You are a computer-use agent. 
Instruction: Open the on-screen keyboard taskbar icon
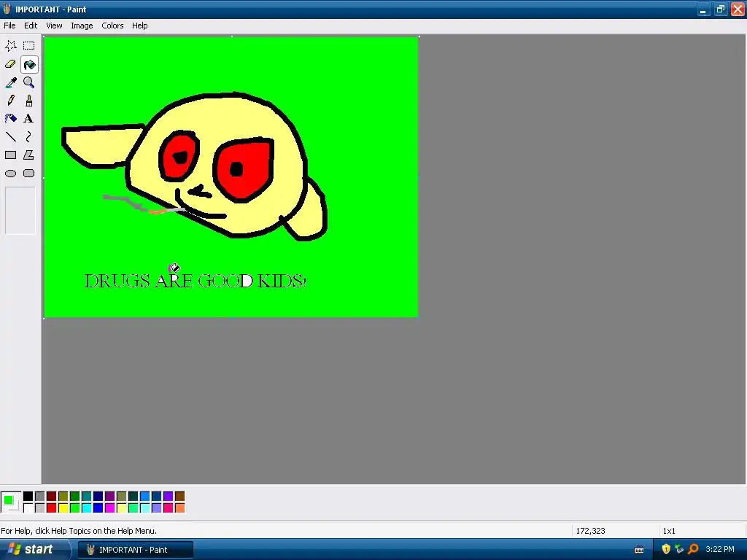(x=639, y=550)
